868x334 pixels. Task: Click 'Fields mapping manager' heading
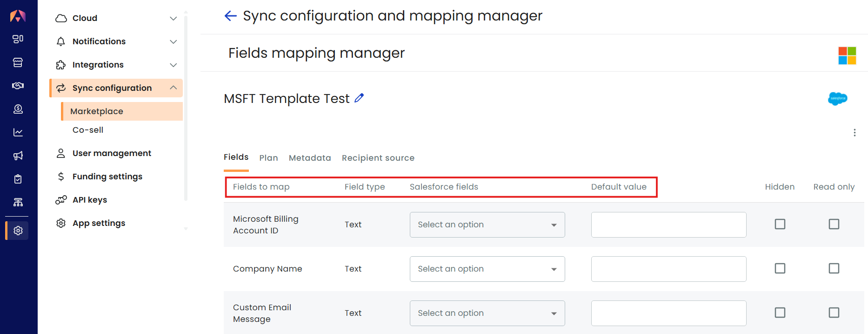pos(316,53)
